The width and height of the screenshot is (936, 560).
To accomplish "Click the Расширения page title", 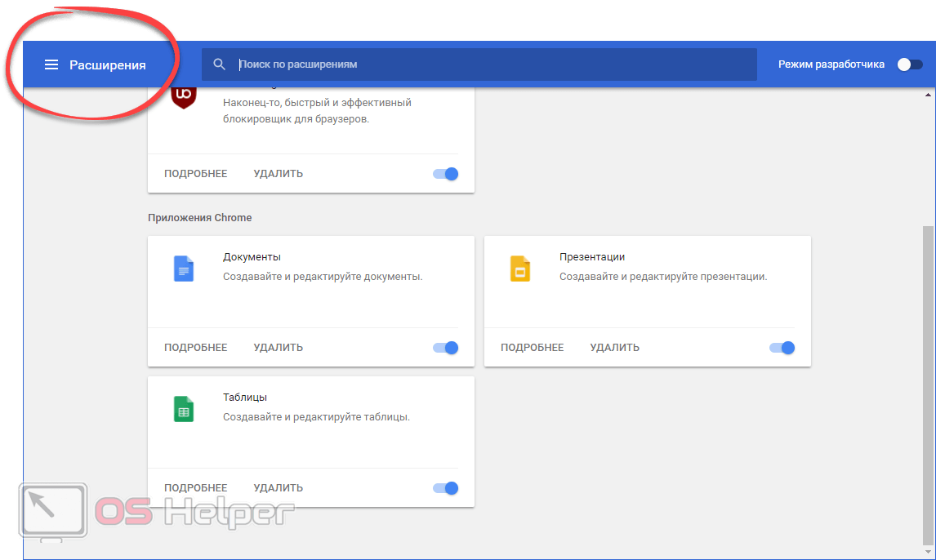I will click(108, 65).
